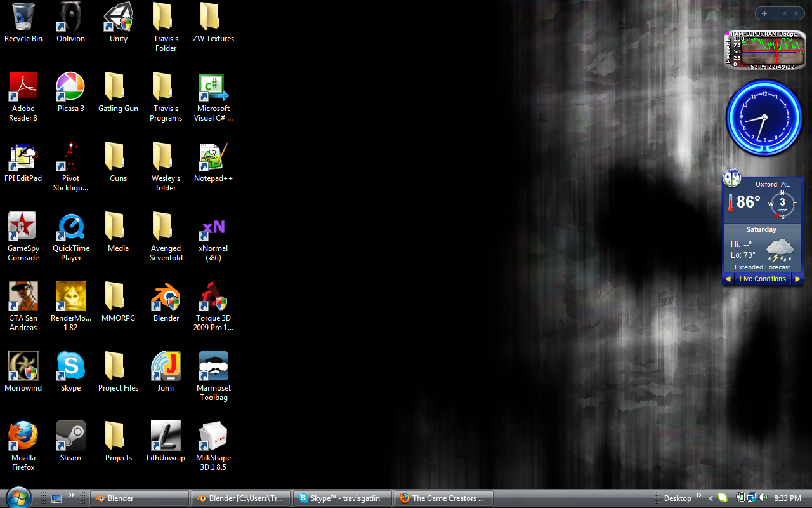Select the Steam shortcut
Image resolution: width=812 pixels, height=508 pixels.
pos(70,441)
